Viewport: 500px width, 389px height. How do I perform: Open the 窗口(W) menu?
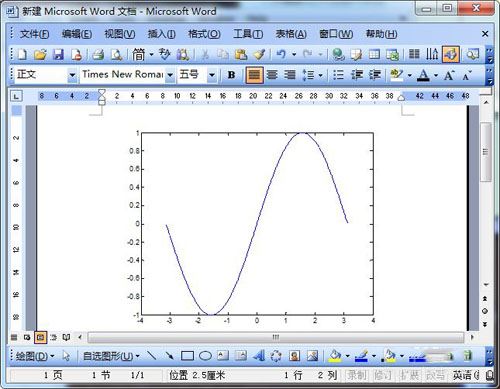(336, 34)
